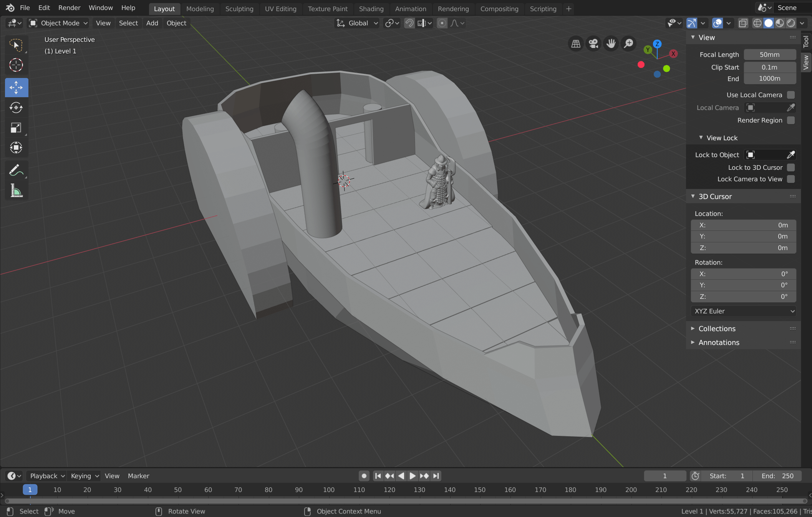The image size is (812, 517).
Task: Click the current frame number field
Action: pyautogui.click(x=665, y=476)
